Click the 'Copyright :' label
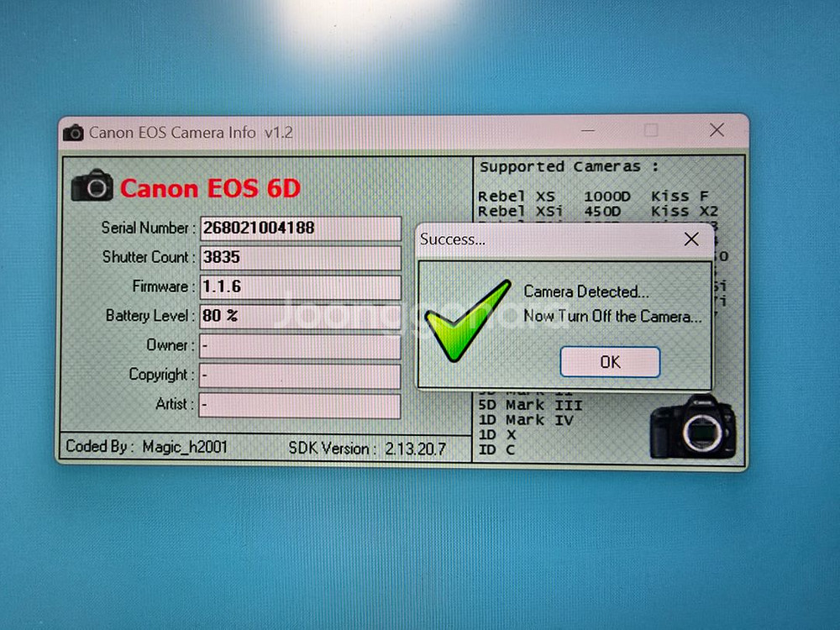840x630 pixels. tap(162, 375)
